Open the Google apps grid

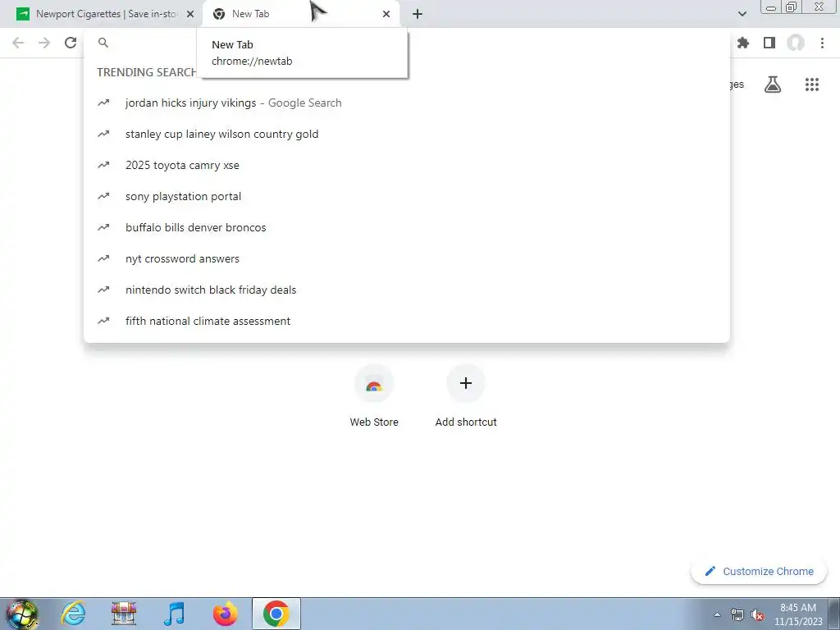tap(812, 84)
